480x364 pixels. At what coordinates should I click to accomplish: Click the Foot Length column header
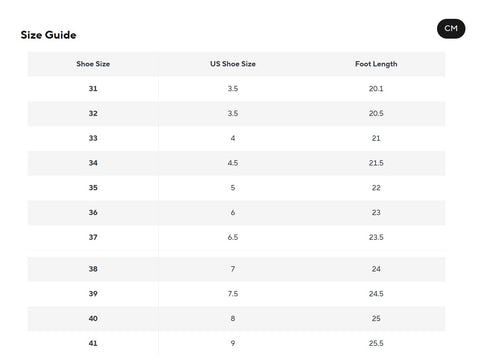376,64
